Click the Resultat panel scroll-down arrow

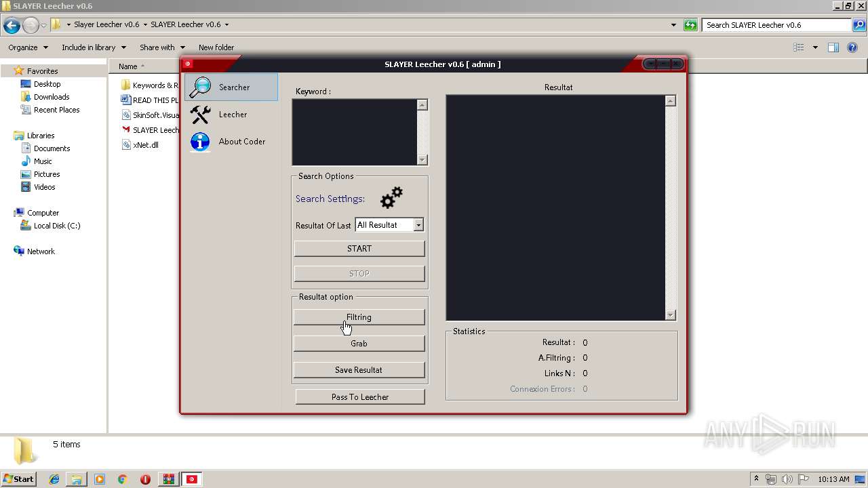[x=671, y=315]
